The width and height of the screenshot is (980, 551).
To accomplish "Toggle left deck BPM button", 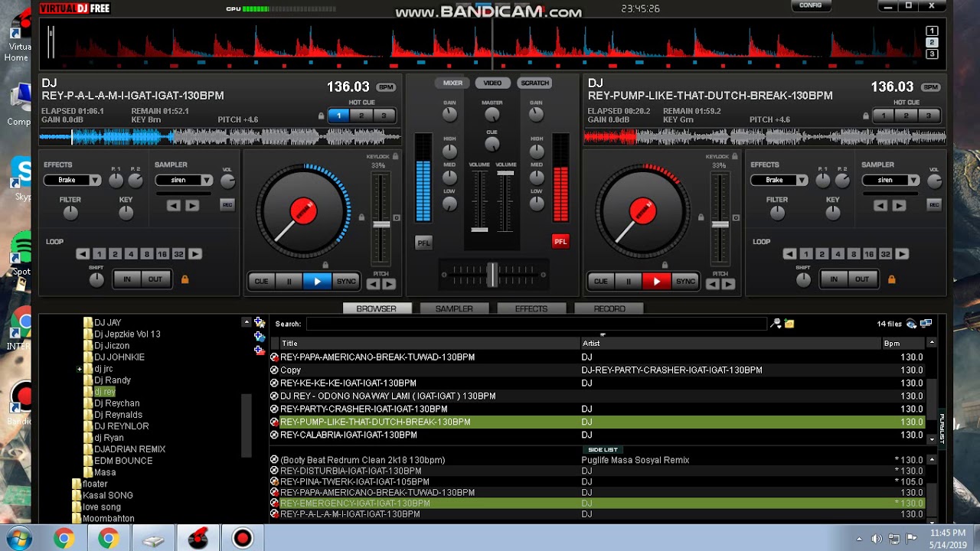I will [x=386, y=87].
